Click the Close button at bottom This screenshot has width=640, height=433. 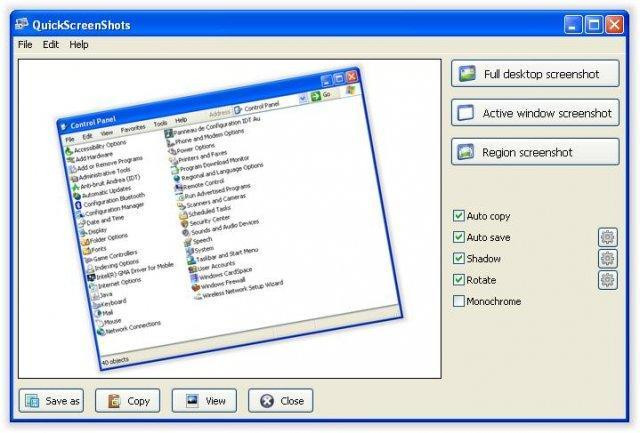[281, 401]
